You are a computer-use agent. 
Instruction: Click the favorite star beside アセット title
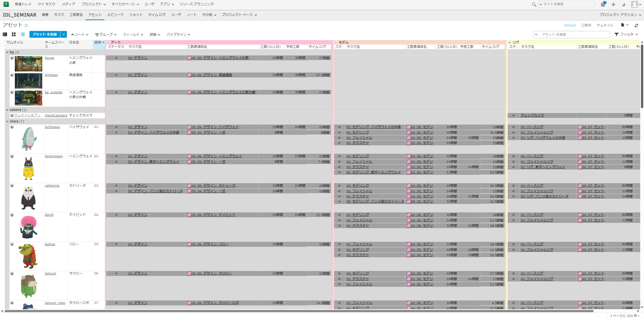click(x=26, y=25)
